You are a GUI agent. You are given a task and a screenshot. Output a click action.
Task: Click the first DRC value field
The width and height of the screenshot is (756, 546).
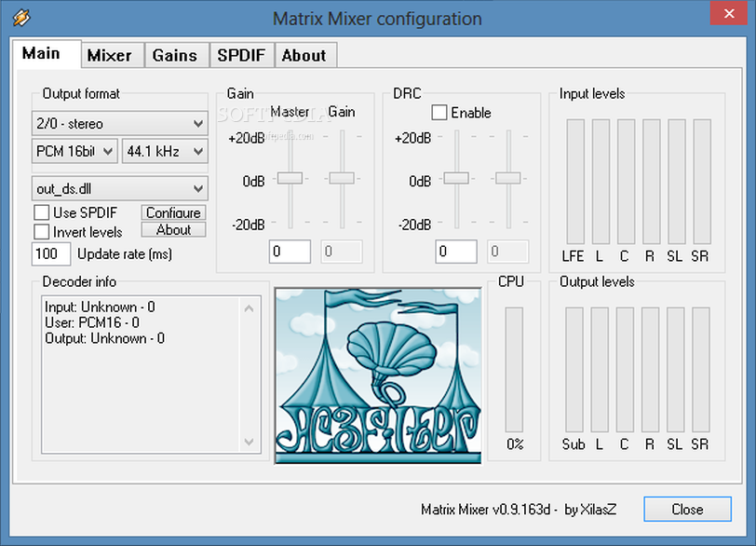[456, 252]
